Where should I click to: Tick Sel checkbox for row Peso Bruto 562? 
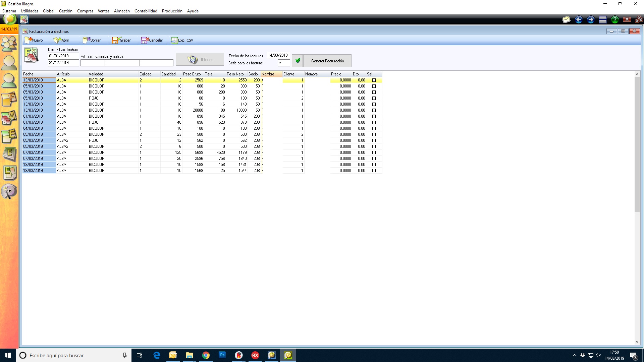point(374,140)
